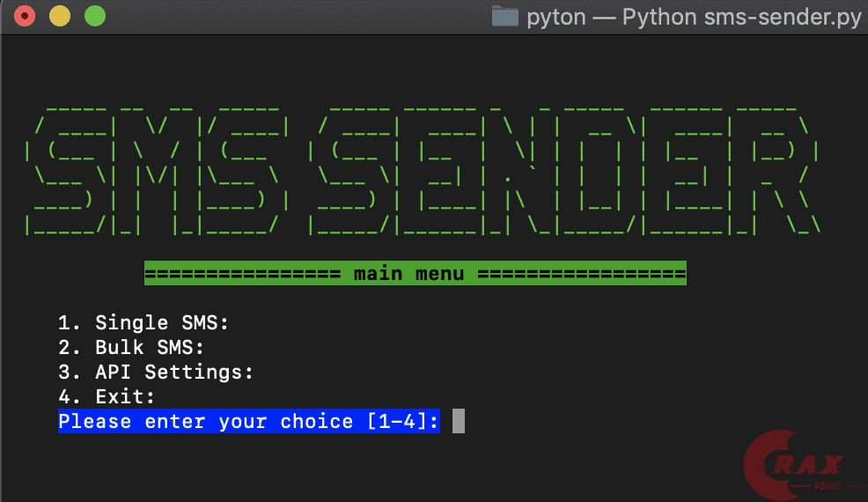This screenshot has height=502, width=868.
Task: Click the "Please enter your choice" prompt
Action: 206,421
